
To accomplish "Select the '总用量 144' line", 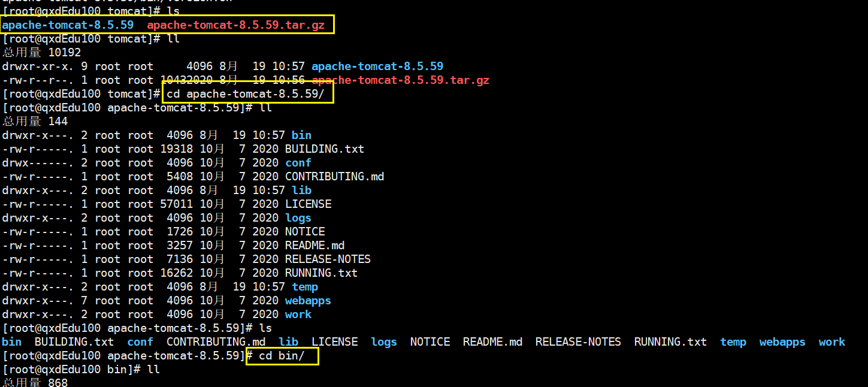I will [35, 122].
